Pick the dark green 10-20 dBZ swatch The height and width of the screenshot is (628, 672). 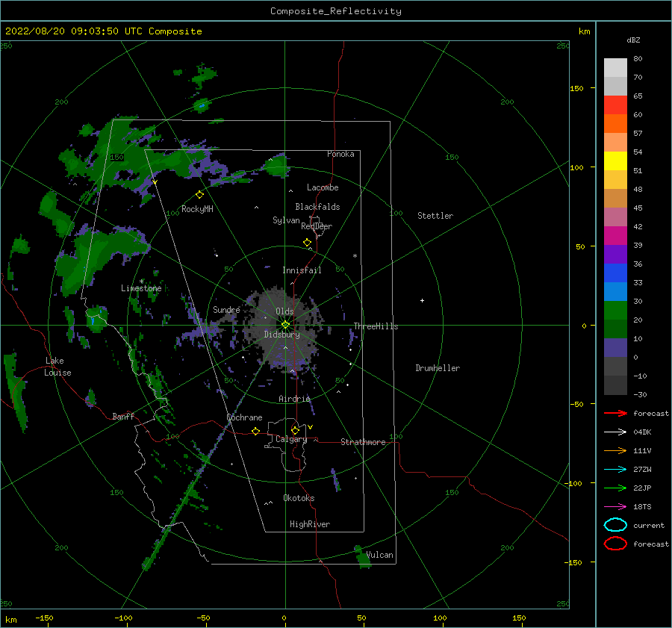(615, 329)
